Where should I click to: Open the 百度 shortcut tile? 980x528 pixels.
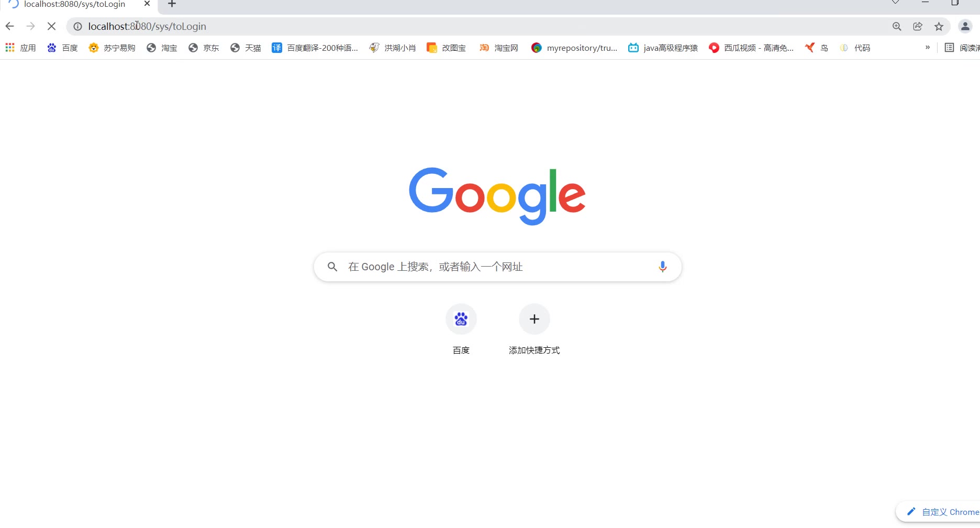[461, 329]
